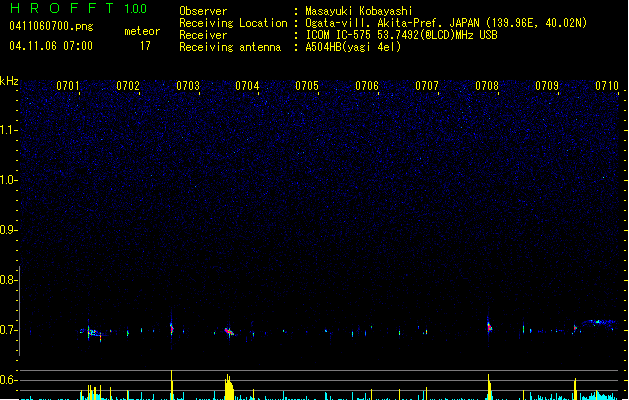Screen dimensions: 629x400
Task: Click the 0.6 kHz frequency label
Action: click(x=8, y=380)
